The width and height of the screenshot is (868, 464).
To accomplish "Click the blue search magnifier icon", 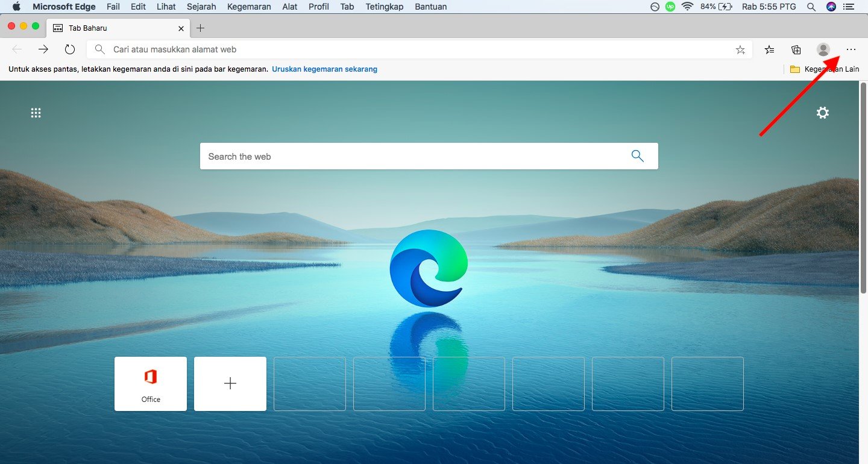I will [x=637, y=156].
